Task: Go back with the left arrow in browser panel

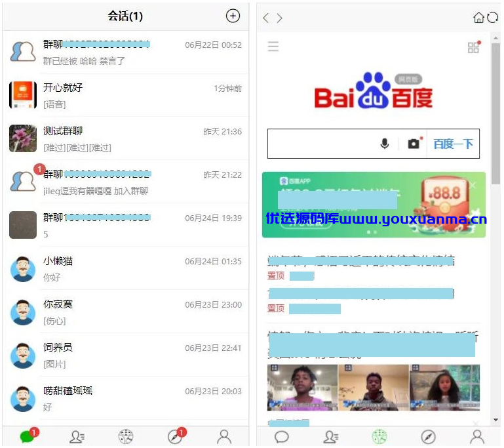Action: 265,18
